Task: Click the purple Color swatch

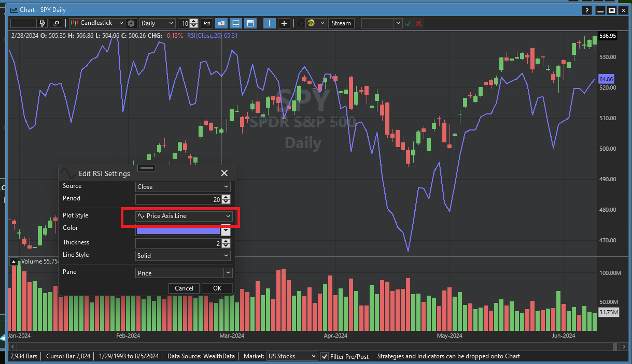Action: click(178, 230)
